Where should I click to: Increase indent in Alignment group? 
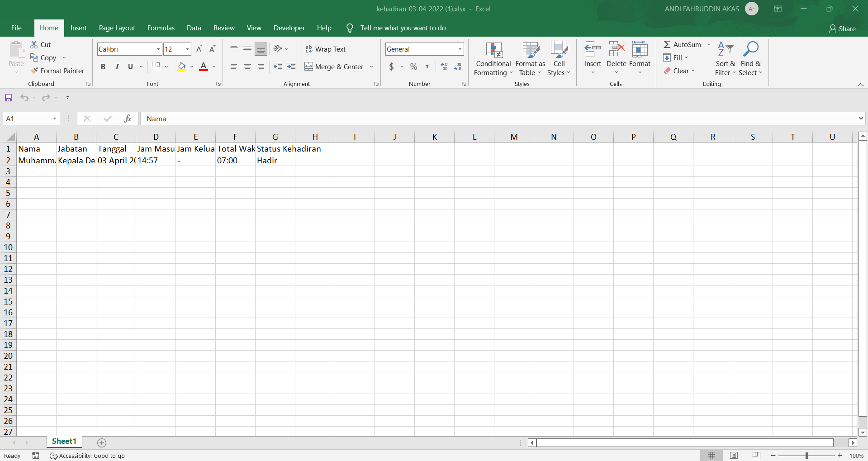291,67
